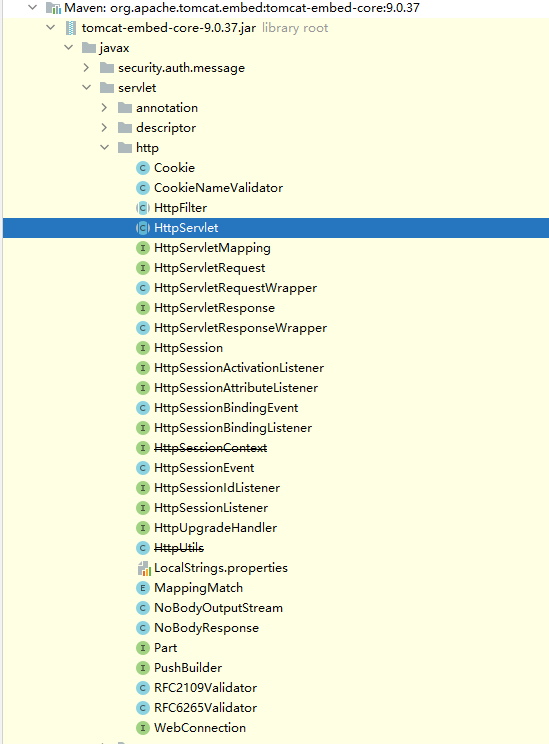Open CookieNameValidator class
The width and height of the screenshot is (549, 744).
coord(218,188)
